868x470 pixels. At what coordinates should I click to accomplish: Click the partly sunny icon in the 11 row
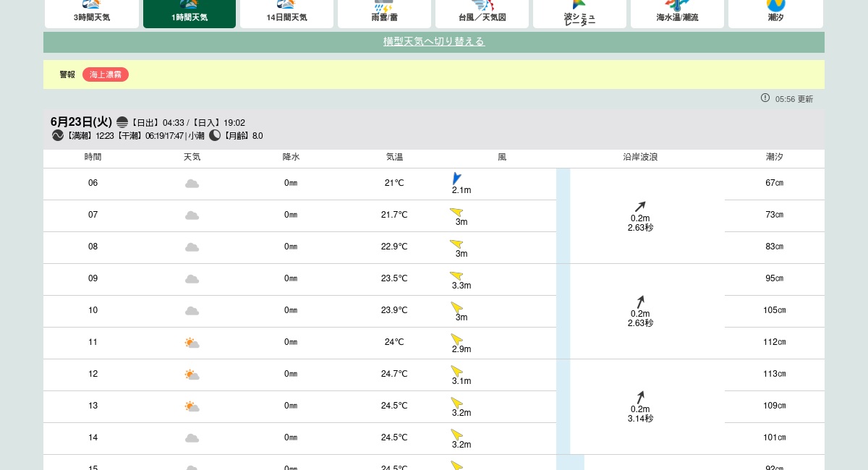pos(192,343)
